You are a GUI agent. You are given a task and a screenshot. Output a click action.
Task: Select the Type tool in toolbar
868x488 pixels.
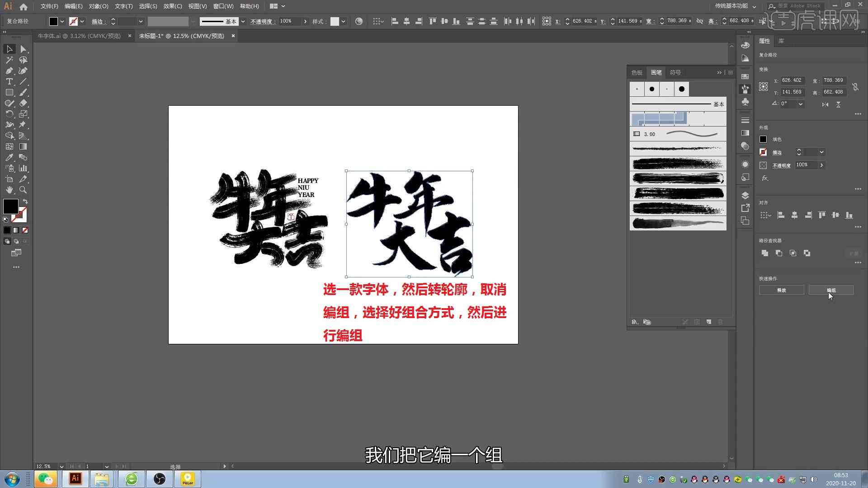coord(9,82)
